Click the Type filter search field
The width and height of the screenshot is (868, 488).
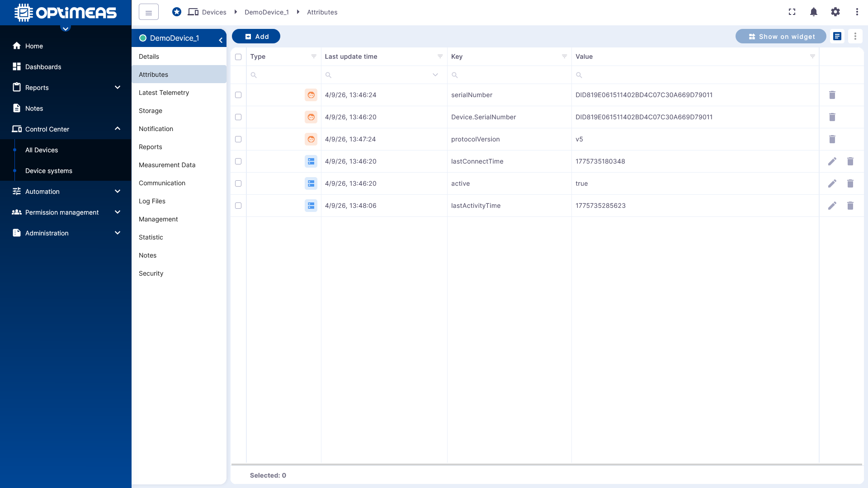[x=283, y=75]
